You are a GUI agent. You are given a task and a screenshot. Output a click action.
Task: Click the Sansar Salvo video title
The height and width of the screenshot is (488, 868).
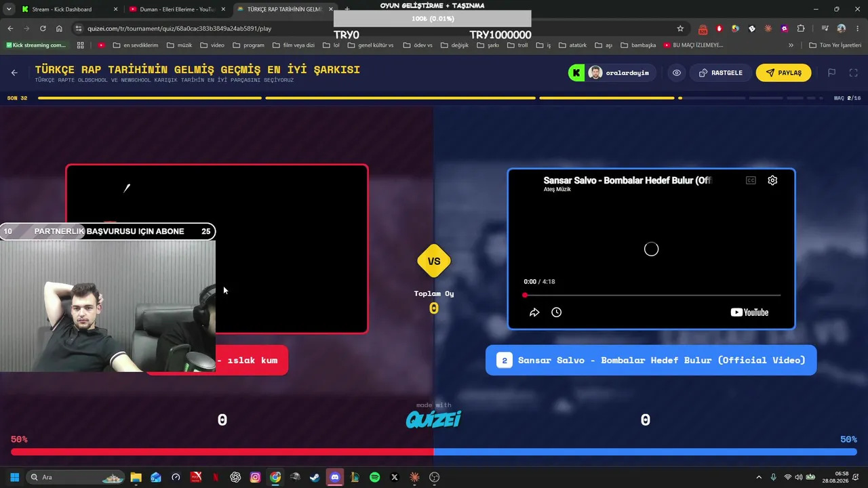[x=627, y=180]
